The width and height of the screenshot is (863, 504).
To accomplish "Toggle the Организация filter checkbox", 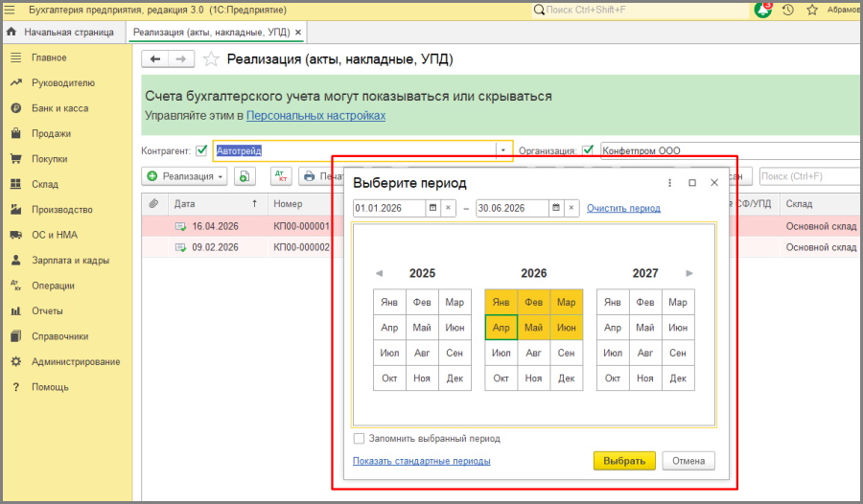I will click(588, 150).
